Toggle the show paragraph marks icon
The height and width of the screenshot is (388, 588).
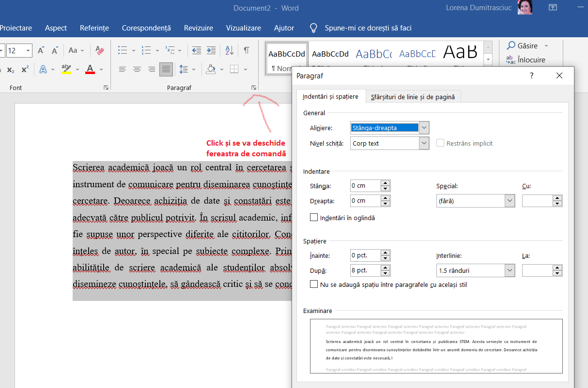point(247,50)
